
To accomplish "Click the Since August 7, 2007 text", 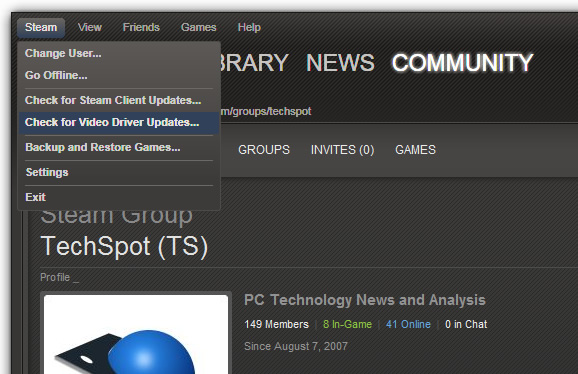I will coord(296,346).
